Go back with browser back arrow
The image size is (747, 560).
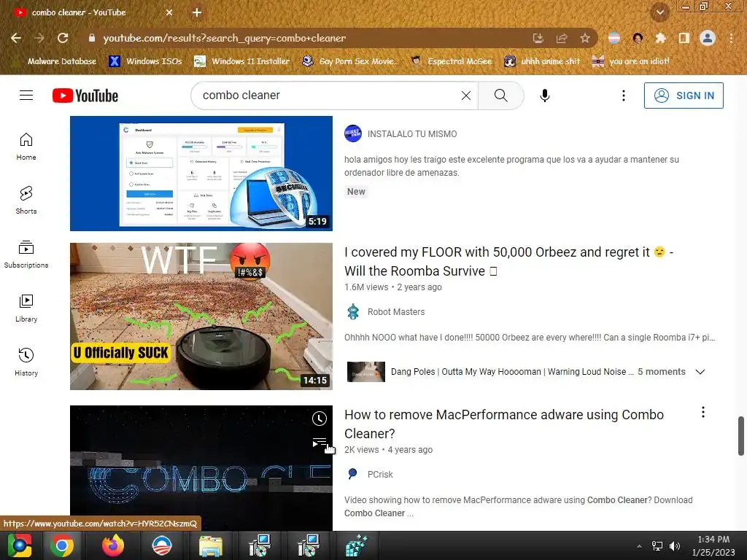pyautogui.click(x=16, y=38)
